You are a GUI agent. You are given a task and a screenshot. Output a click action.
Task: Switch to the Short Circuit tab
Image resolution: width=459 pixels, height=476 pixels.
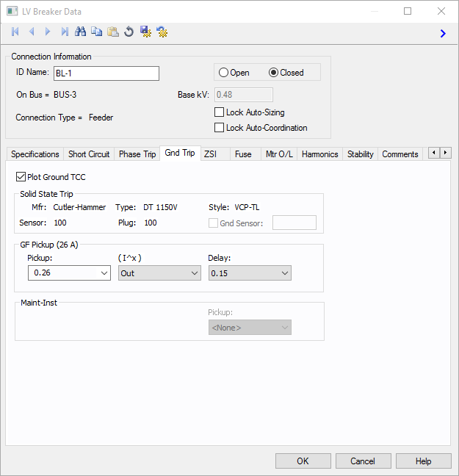click(x=89, y=154)
